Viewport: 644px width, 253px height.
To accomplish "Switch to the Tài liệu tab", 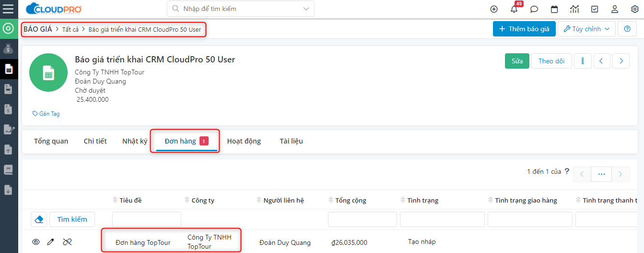I will [x=291, y=141].
